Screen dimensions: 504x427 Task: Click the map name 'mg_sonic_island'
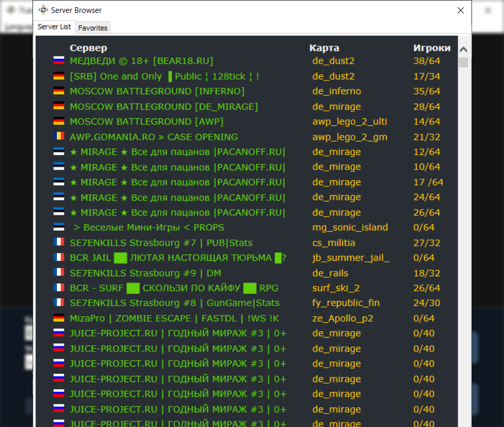[350, 228]
